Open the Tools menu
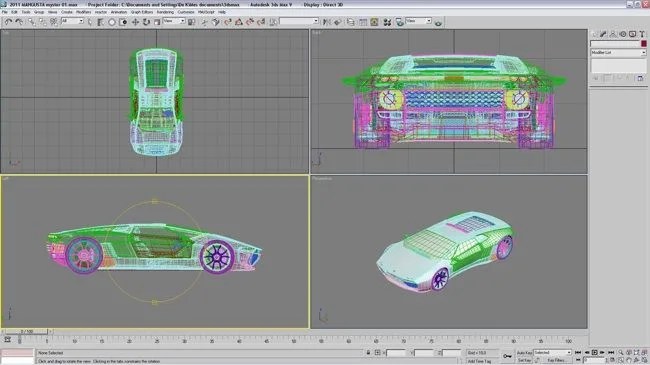 (26, 12)
